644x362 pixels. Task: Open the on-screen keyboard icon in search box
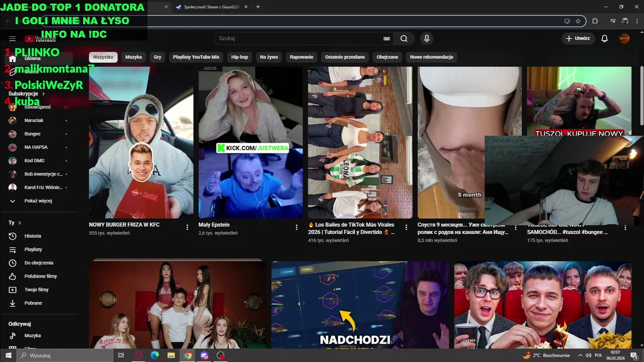[x=386, y=39]
